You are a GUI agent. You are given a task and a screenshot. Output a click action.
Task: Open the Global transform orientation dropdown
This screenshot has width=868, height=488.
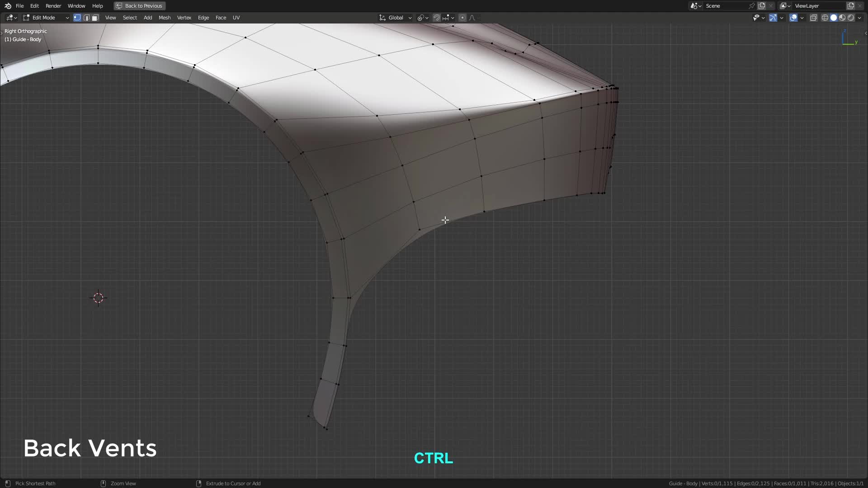click(396, 18)
